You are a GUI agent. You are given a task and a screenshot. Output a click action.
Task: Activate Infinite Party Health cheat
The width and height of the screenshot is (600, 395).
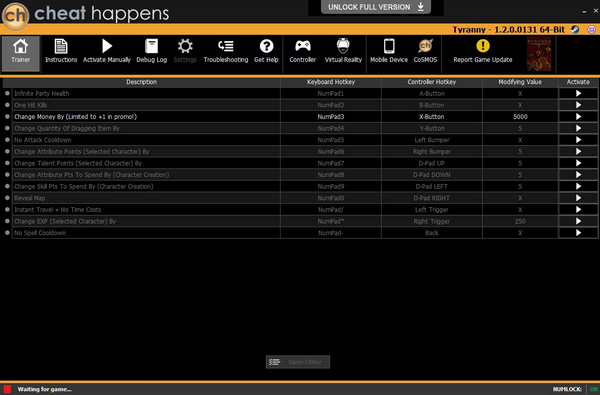coord(578,93)
